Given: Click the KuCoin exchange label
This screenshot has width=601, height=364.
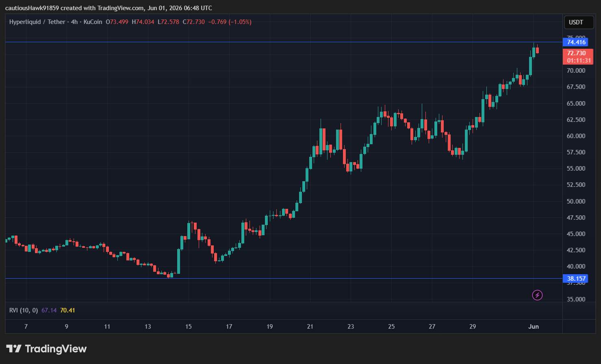Looking at the screenshot, I should [x=93, y=22].
